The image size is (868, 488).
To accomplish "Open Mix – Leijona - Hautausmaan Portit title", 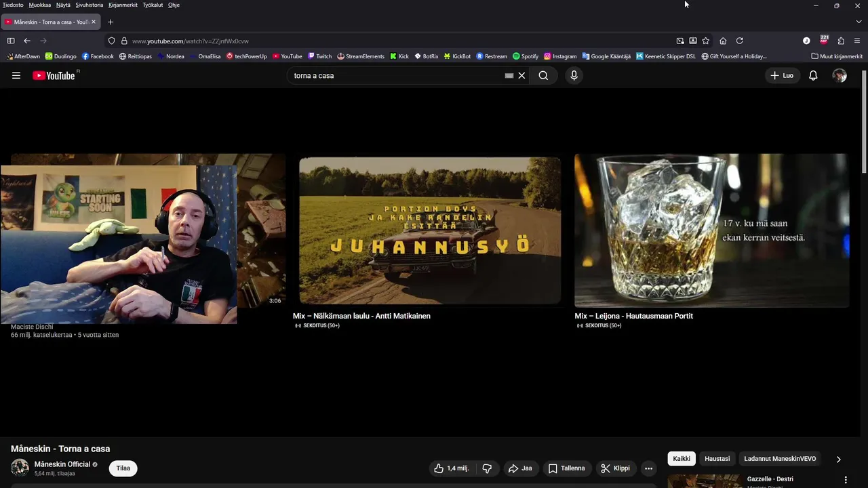I will [x=633, y=316].
